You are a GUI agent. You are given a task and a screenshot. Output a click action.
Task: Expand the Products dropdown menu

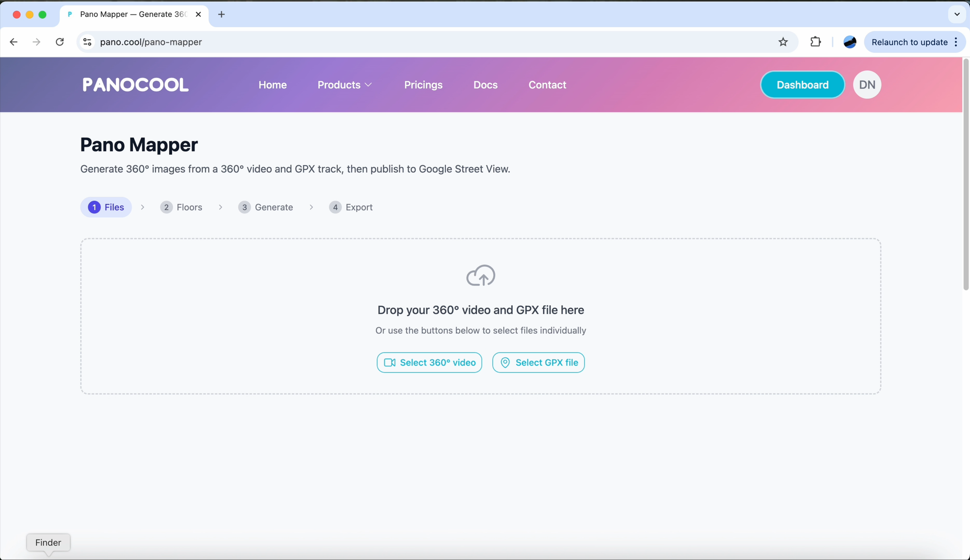(344, 85)
